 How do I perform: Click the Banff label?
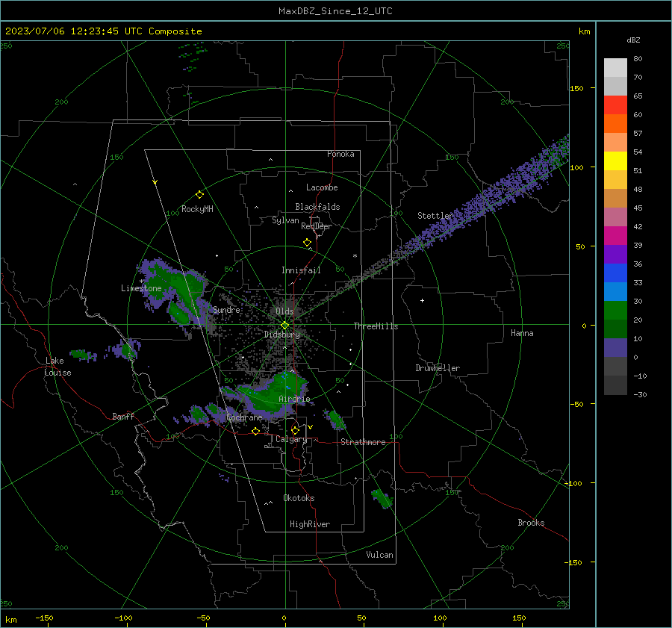point(123,416)
